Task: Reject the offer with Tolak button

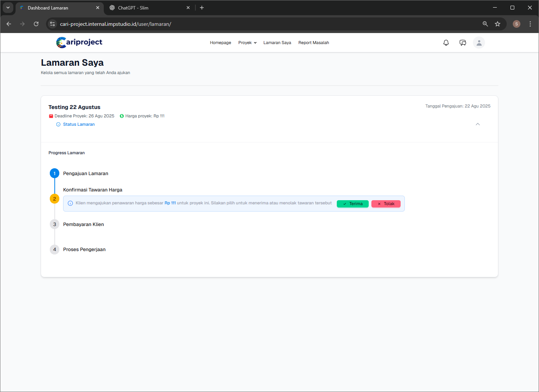Action: 386,204
